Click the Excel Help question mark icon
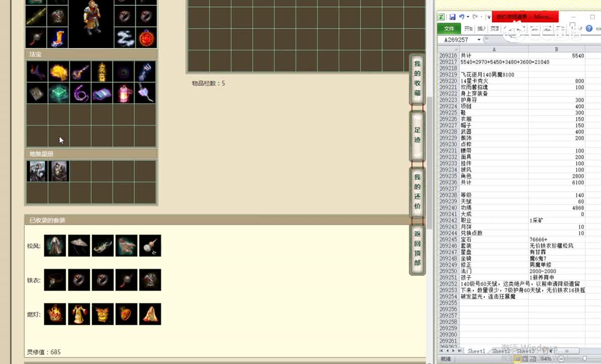Screen dimensions: 601x364 (x=589, y=28)
